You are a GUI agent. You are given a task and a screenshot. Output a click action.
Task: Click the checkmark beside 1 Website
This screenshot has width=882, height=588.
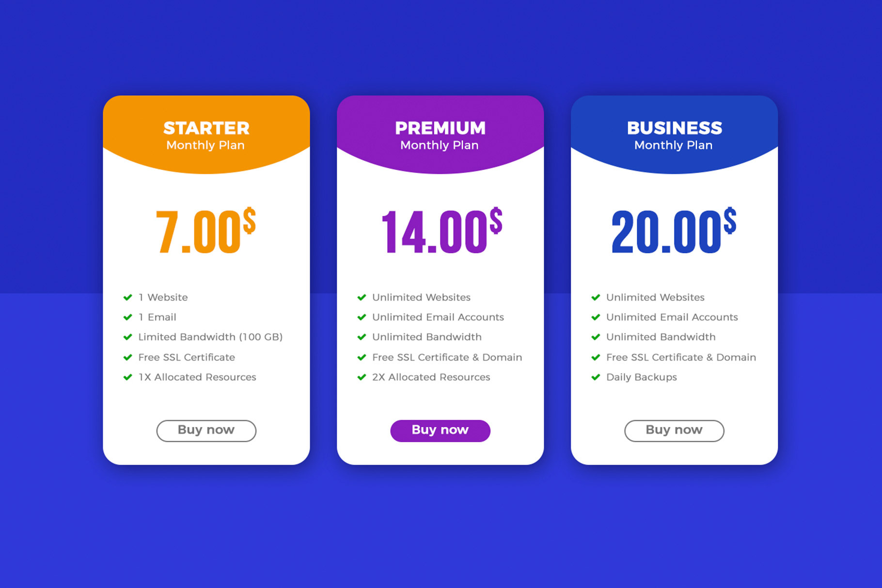tap(128, 297)
